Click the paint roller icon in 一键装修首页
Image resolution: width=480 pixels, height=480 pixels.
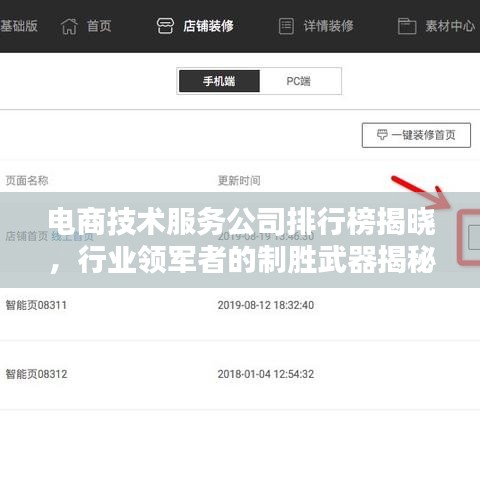[x=382, y=135]
